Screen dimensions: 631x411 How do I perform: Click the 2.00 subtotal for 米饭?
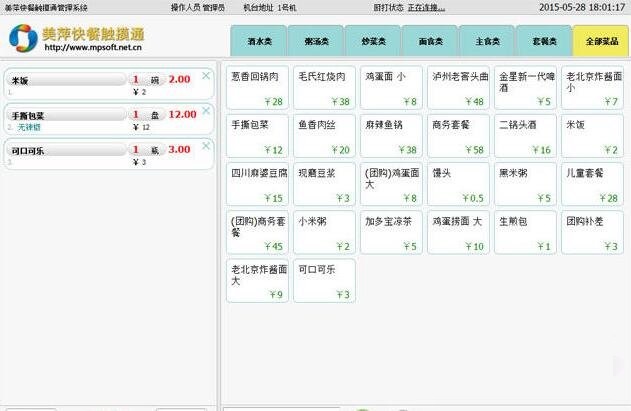[x=179, y=79]
